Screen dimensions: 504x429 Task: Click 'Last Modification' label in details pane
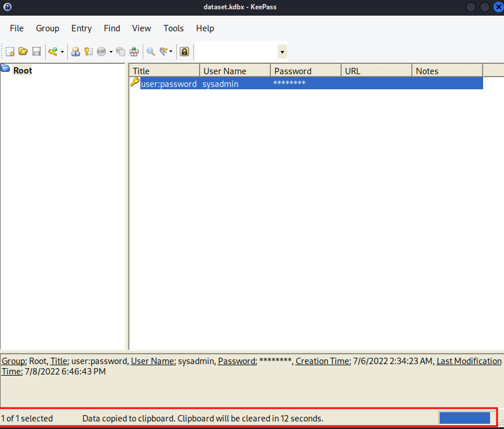pyautogui.click(x=469, y=361)
